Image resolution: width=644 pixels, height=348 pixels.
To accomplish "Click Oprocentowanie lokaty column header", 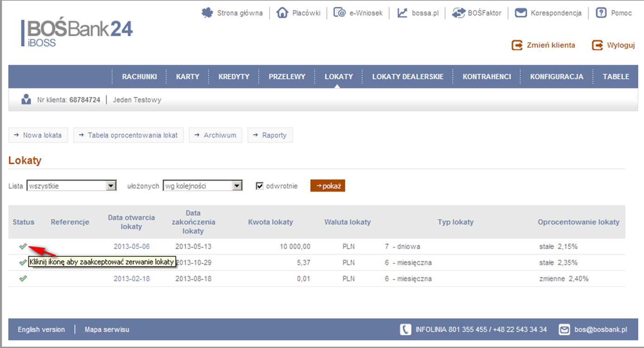I will [x=579, y=222].
